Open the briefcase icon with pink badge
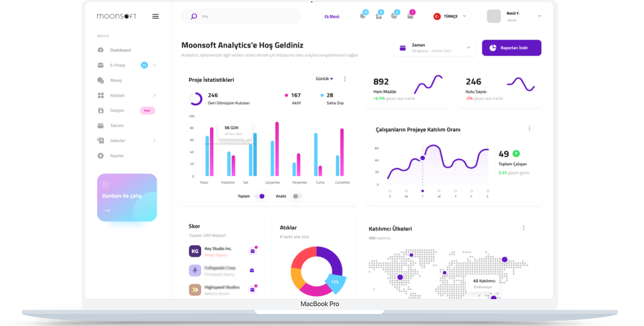Screen dimensions: 644x326 (410, 16)
